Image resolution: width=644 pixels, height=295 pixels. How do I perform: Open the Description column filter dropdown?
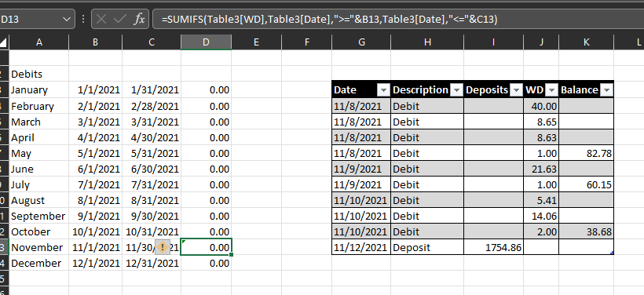pyautogui.click(x=456, y=90)
